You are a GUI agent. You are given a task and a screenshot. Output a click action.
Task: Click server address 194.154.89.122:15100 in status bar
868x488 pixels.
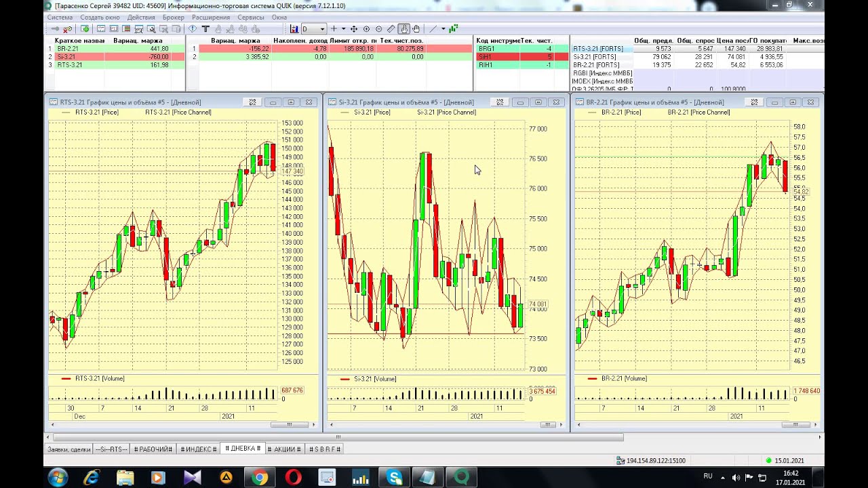click(x=656, y=461)
